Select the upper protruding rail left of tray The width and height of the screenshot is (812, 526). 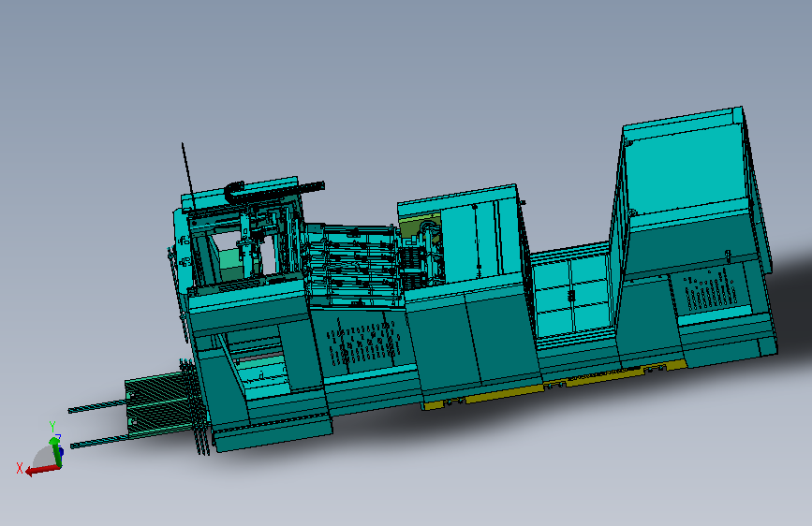tap(96, 407)
